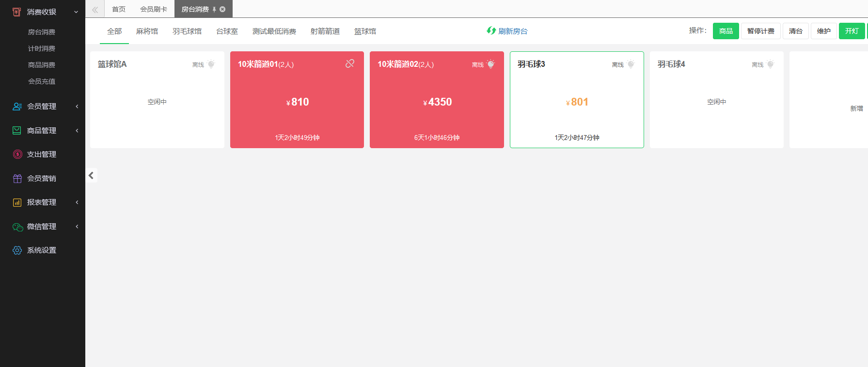Click the 系统设置 gear icon in sidebar
This screenshot has height=367, width=868.
[17, 250]
